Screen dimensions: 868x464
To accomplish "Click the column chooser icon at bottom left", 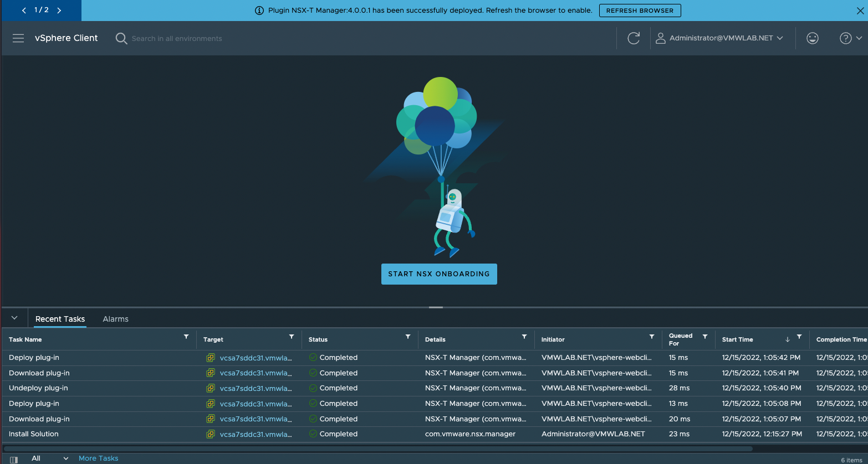I will [14, 460].
